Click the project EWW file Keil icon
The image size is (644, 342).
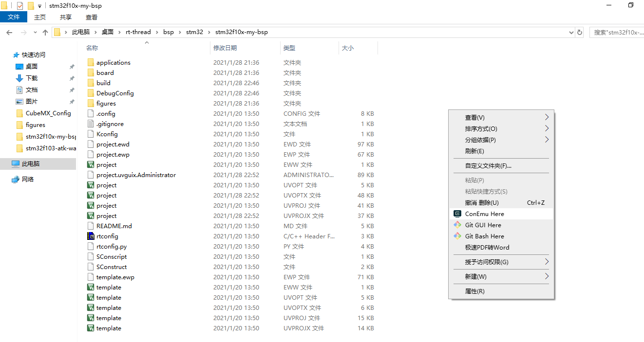90,164
